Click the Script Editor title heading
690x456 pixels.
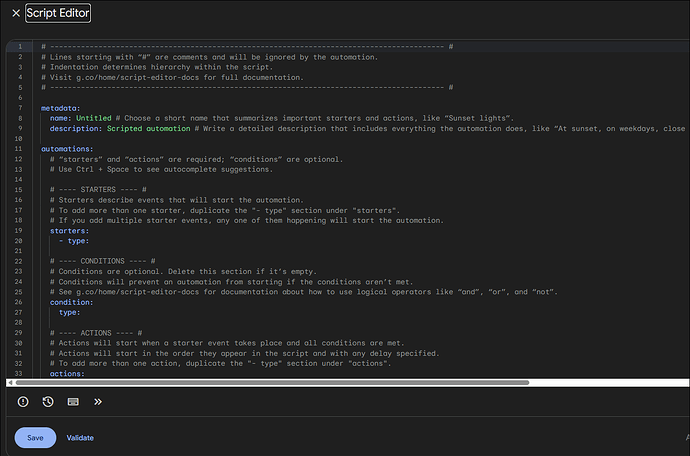58,13
